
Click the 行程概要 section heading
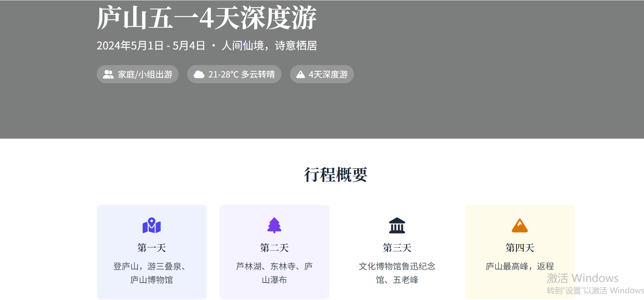(x=336, y=175)
